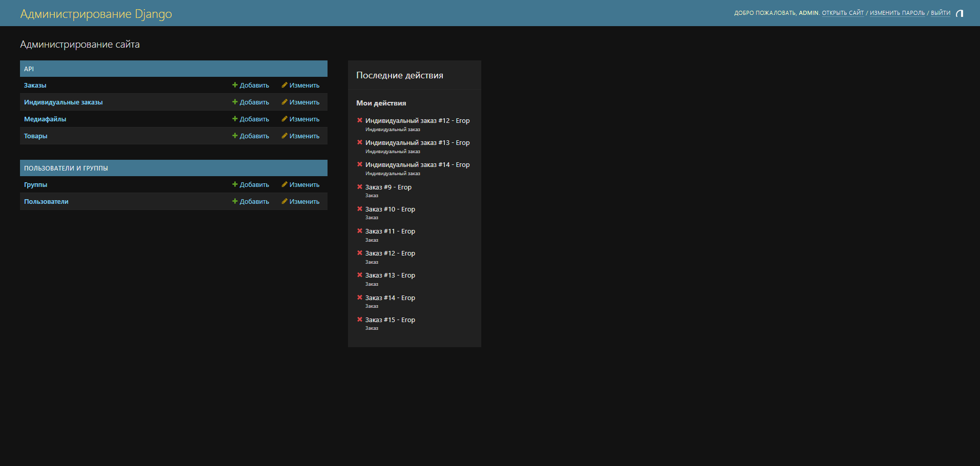Screen dimensions: 980x466
Task: Click the pencil icon for Индивидуальные заказы
Action: [x=284, y=102]
